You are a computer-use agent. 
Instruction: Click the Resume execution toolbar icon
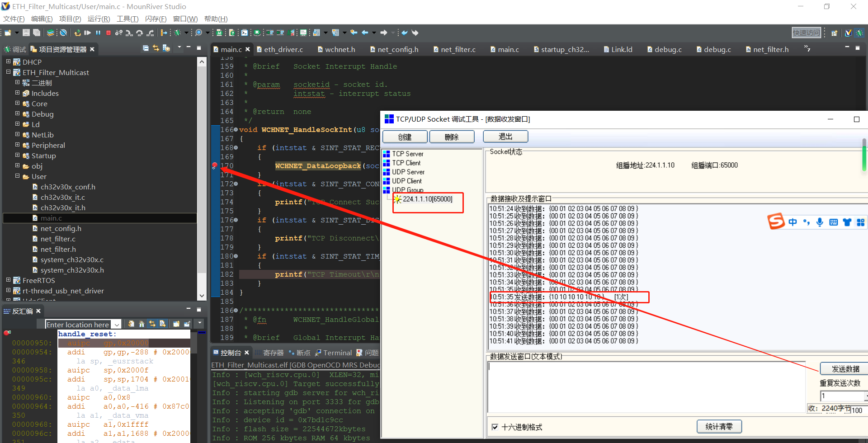pyautogui.click(x=88, y=33)
